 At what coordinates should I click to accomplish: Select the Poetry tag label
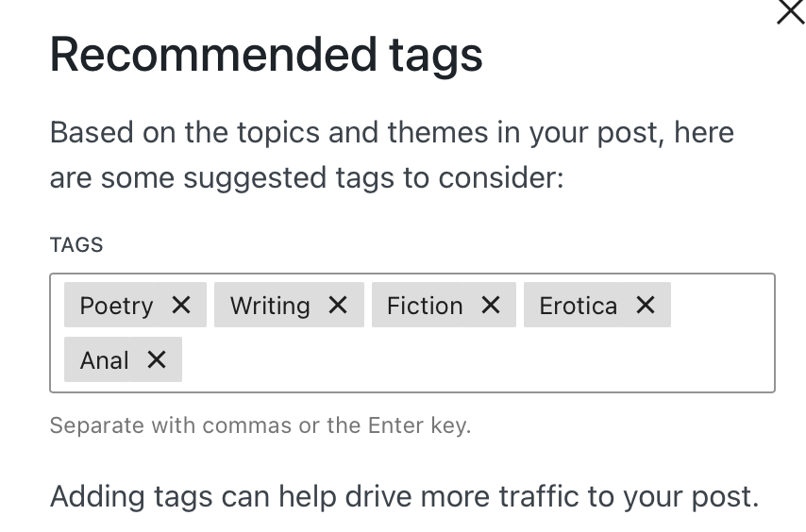(116, 306)
